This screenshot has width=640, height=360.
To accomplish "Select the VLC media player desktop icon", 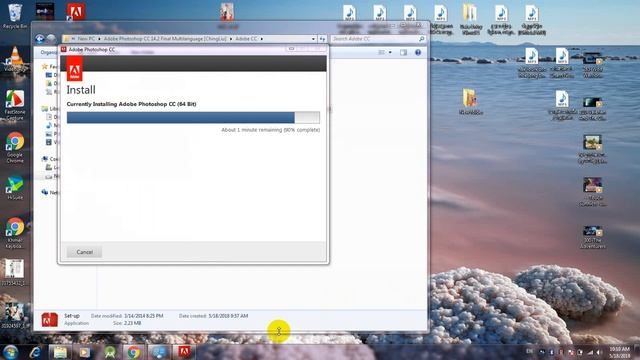I will click(15, 60).
